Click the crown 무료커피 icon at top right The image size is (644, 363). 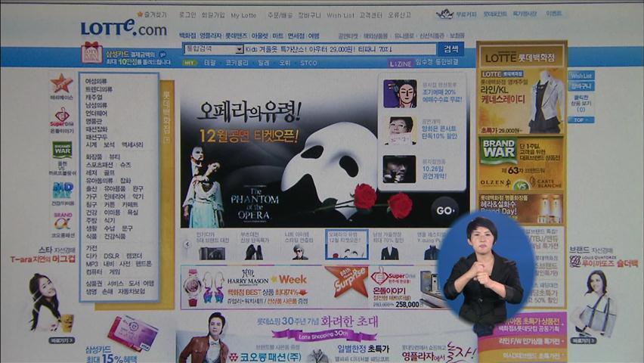tap(444, 14)
